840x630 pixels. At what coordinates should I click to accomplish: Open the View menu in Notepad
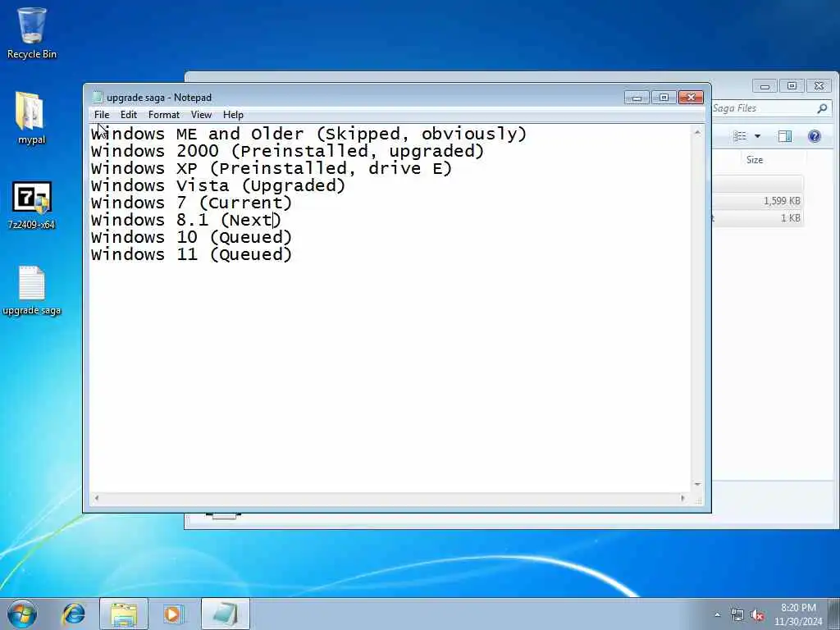[202, 115]
